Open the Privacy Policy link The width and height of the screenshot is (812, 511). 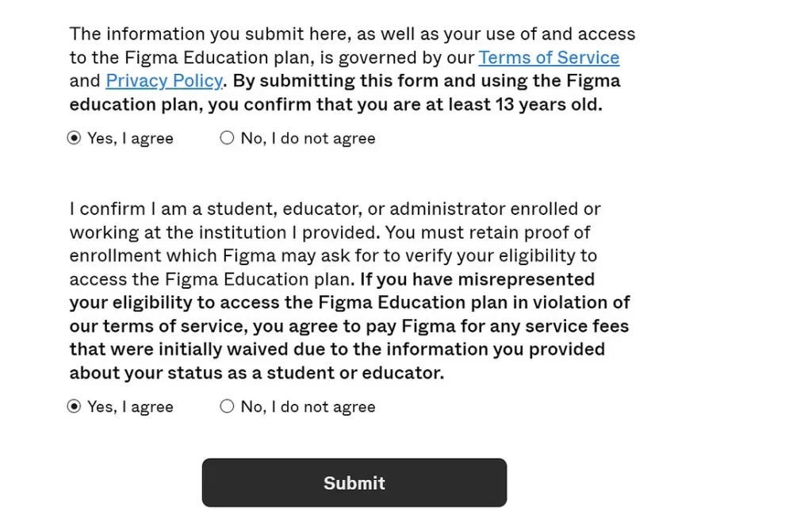(x=164, y=81)
